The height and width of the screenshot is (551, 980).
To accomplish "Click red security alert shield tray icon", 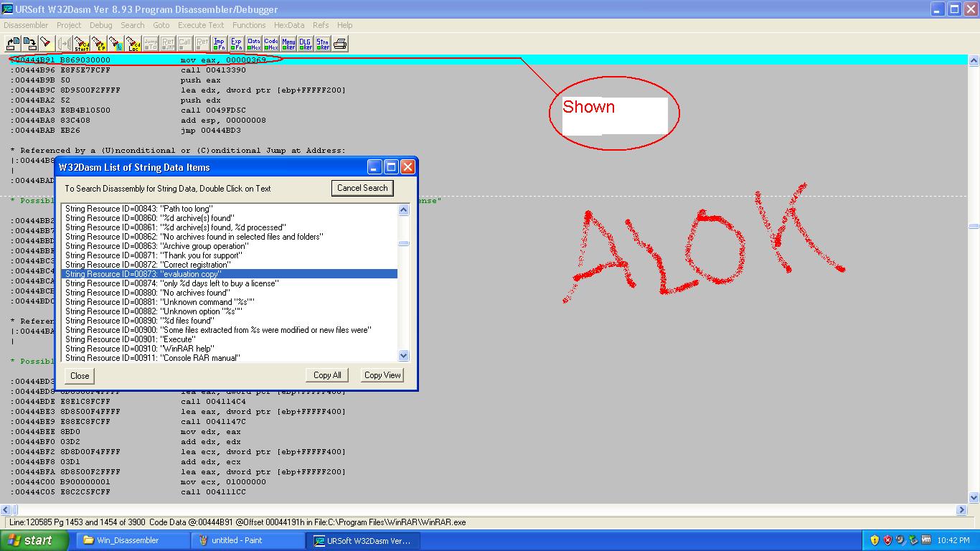I will (x=887, y=540).
